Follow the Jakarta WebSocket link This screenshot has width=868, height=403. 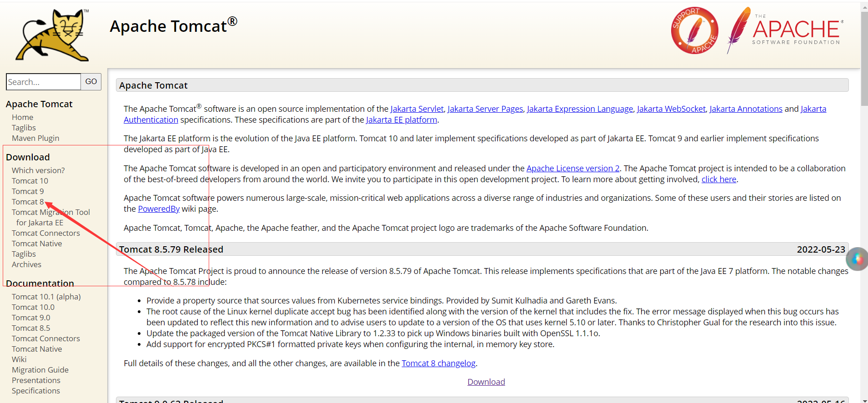click(x=671, y=109)
